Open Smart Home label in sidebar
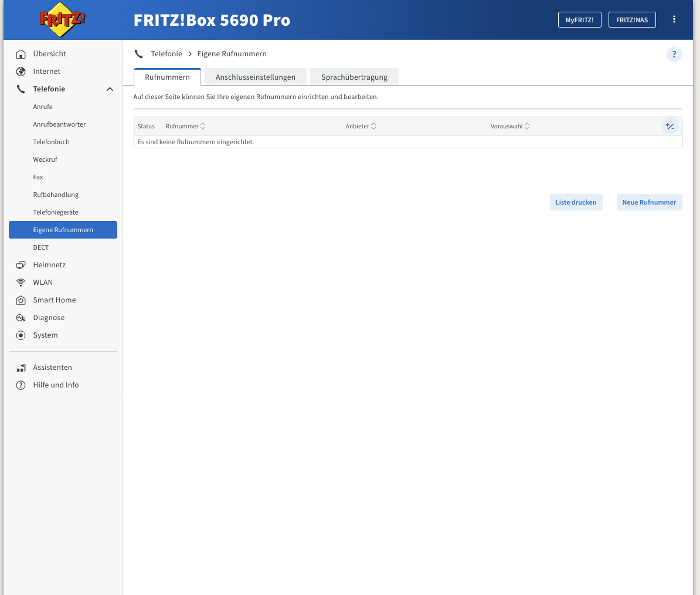This screenshot has width=700, height=595. pos(55,300)
